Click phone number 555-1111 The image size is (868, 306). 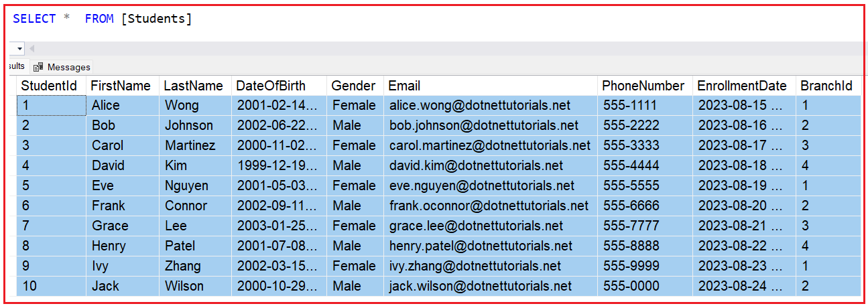tap(645, 105)
